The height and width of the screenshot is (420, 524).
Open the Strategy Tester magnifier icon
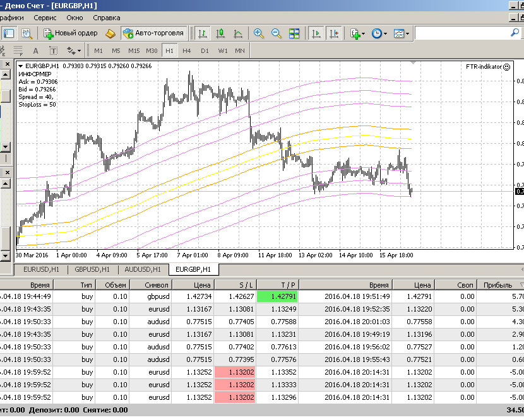click(27, 33)
